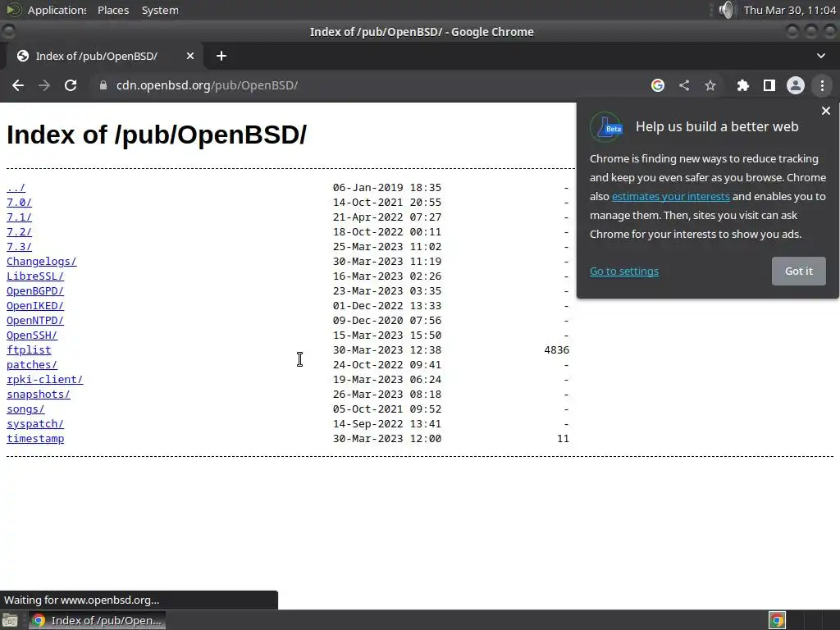Image resolution: width=840 pixels, height=630 pixels.
Task: Open the ftplist file link
Action: tap(29, 349)
